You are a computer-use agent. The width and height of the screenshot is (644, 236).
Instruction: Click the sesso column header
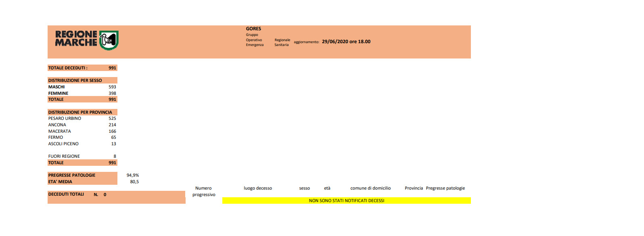(305, 188)
